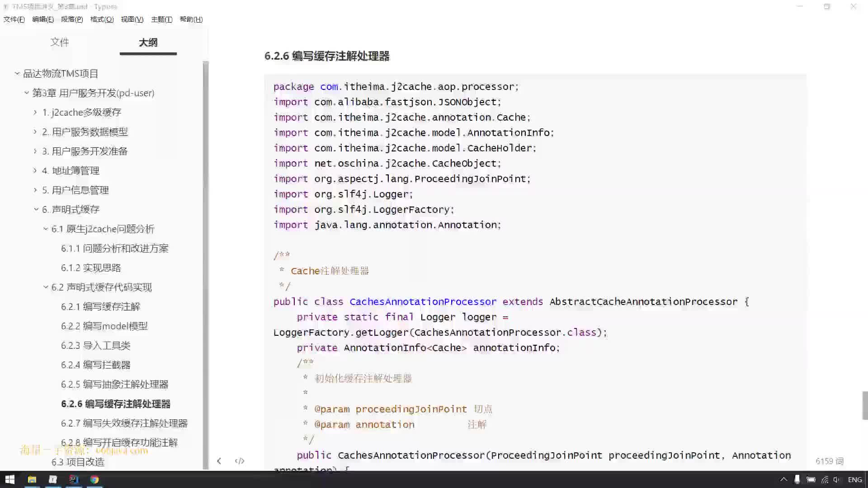Open Google Chrome from the taskbar

(94, 479)
